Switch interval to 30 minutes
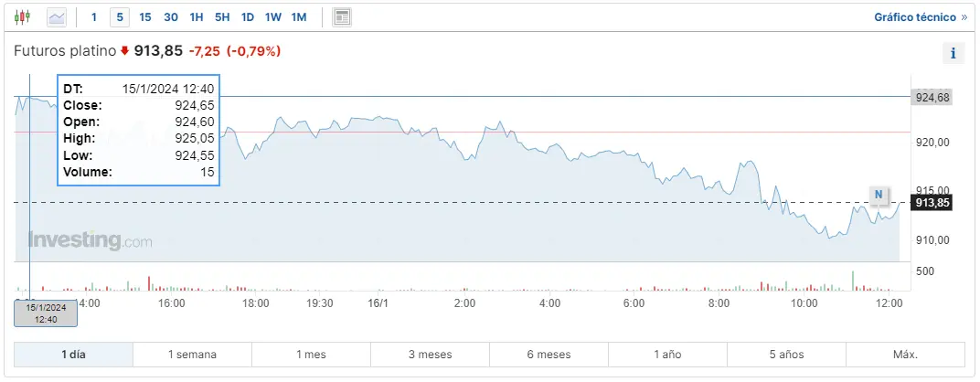The width and height of the screenshot is (980, 382). [171, 17]
